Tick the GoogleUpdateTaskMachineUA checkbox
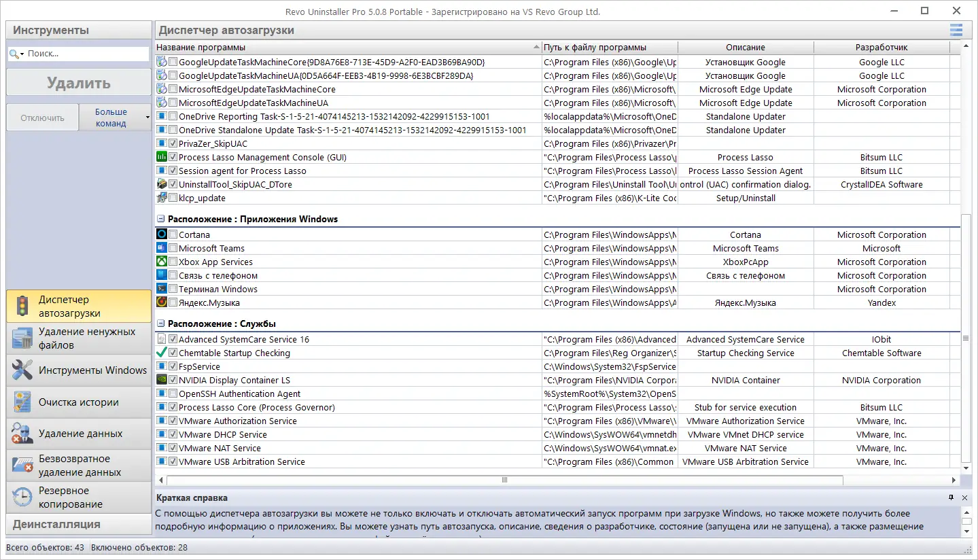Image resolution: width=978 pixels, height=560 pixels. pos(173,75)
